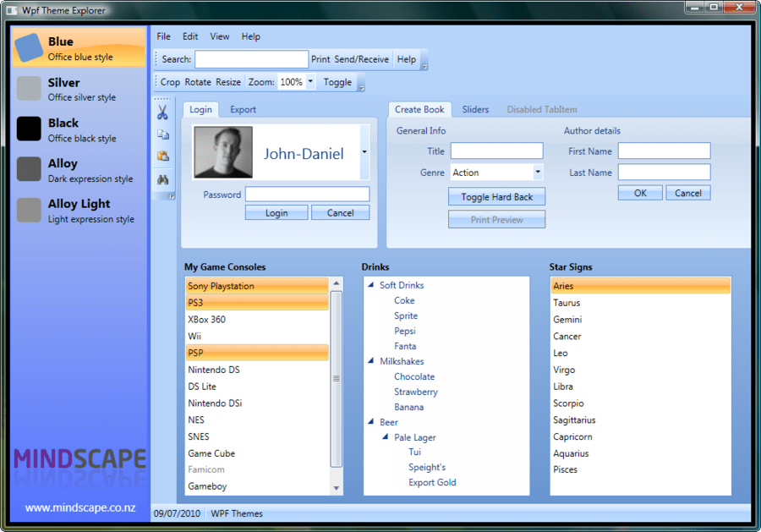The height and width of the screenshot is (532, 761).
Task: Click the Cut scissors icon
Action: coord(162,112)
